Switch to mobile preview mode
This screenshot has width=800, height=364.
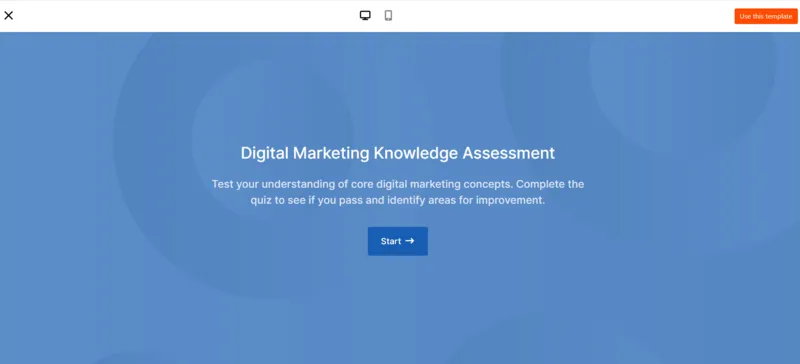[388, 15]
